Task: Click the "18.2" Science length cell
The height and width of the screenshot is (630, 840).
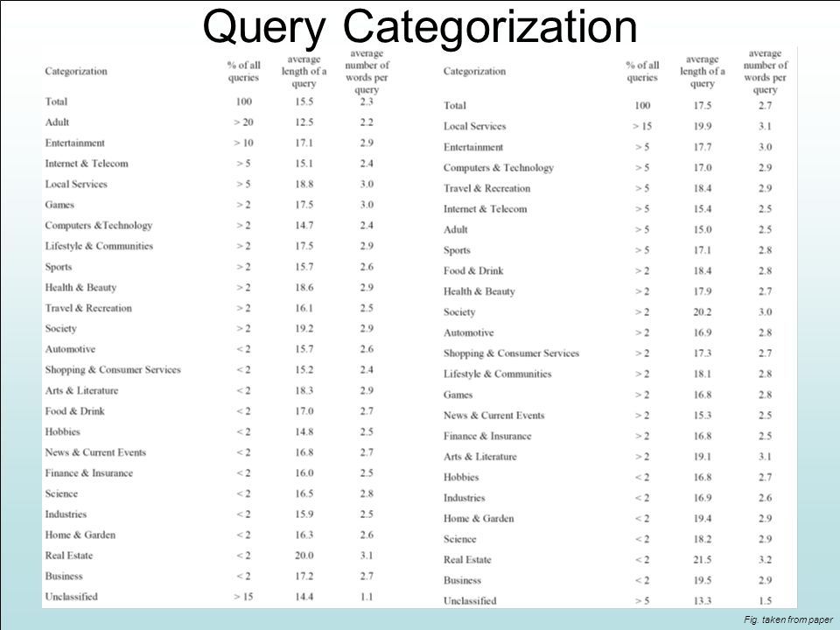Action: [703, 540]
